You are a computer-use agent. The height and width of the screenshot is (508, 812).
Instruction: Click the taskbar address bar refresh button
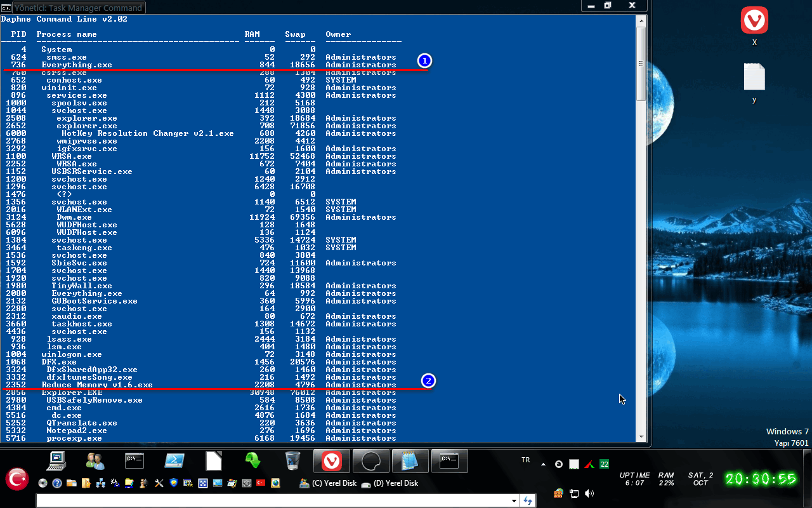pyautogui.click(x=528, y=501)
